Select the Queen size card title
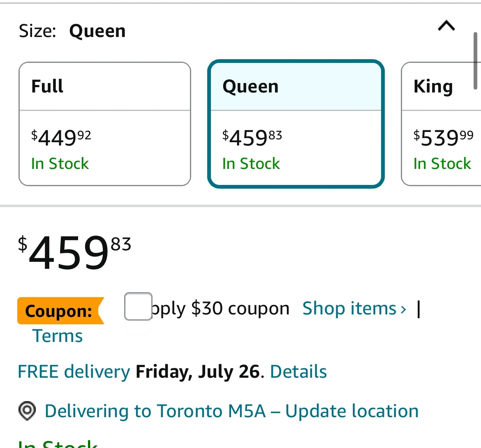Screen dimensions: 481x448 [x=250, y=86]
